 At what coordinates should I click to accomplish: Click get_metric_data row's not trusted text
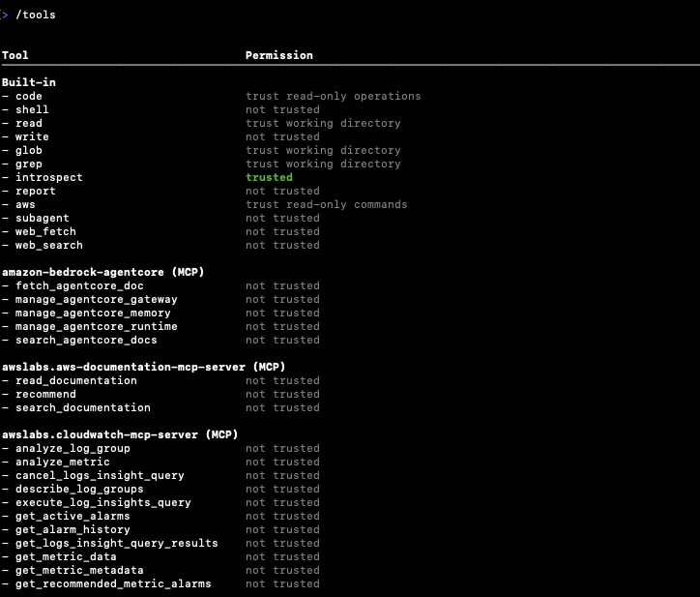click(282, 556)
